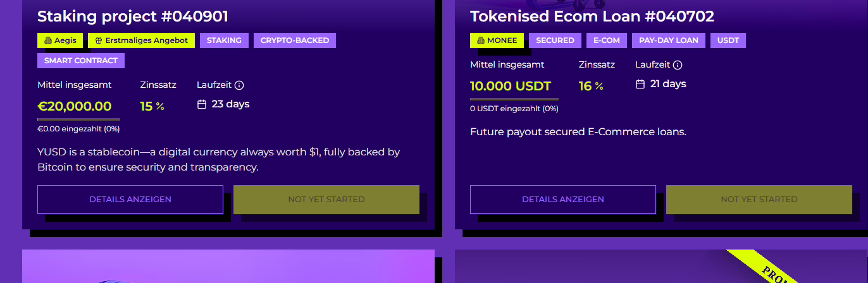Select the SECURED tag
The height and width of the screenshot is (283, 868).
(x=555, y=40)
